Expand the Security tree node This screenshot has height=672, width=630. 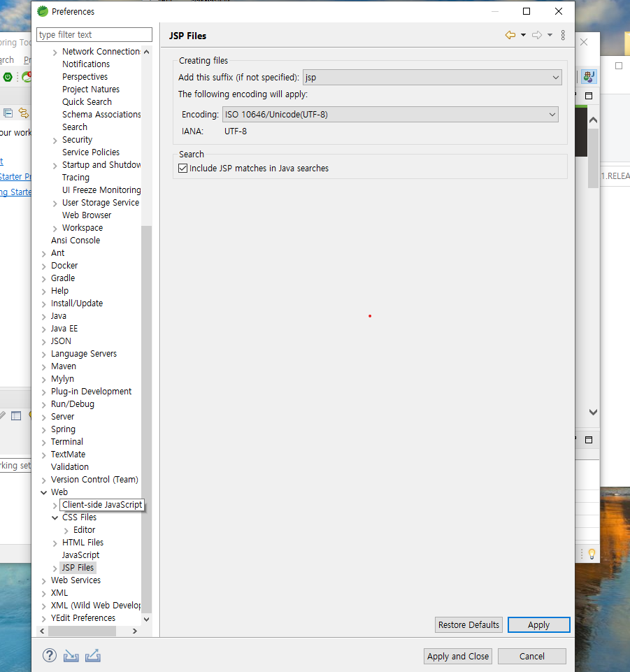pos(55,141)
